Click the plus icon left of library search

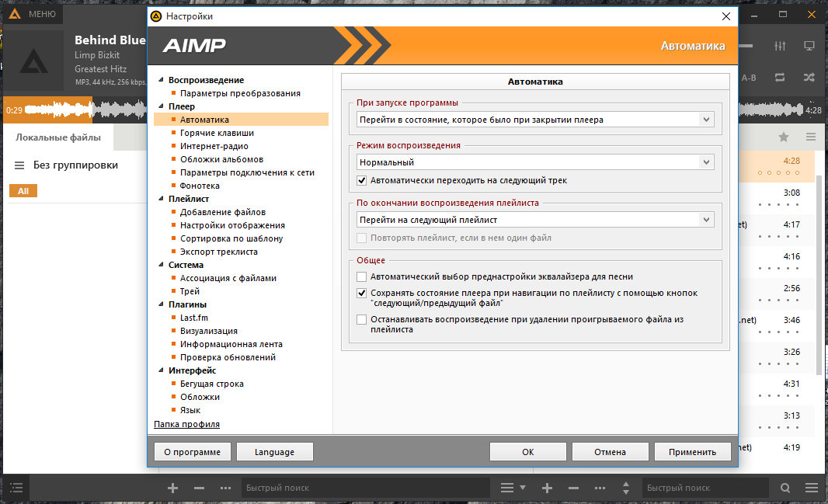[x=172, y=488]
